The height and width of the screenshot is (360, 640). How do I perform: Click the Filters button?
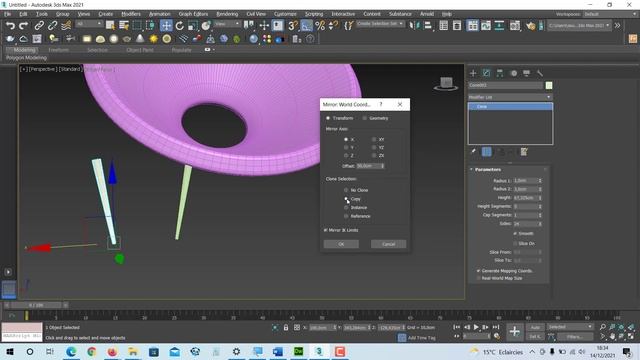tap(575, 337)
